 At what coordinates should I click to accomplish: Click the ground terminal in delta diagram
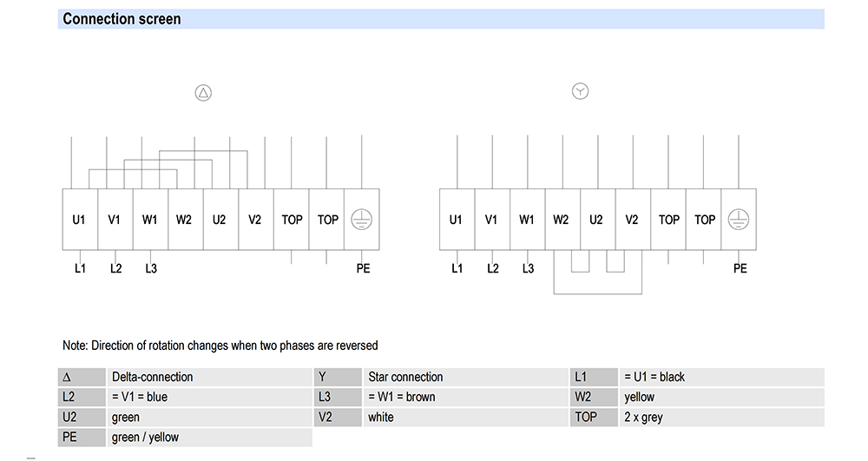point(362,220)
